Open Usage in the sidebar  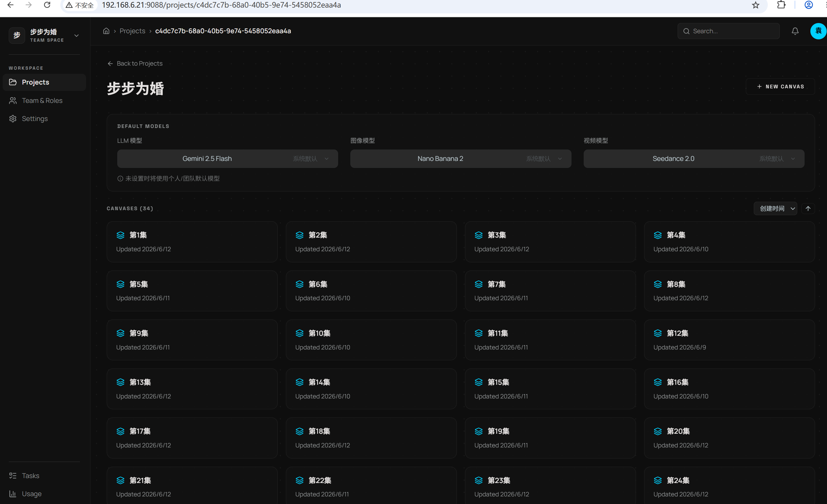(x=44, y=494)
